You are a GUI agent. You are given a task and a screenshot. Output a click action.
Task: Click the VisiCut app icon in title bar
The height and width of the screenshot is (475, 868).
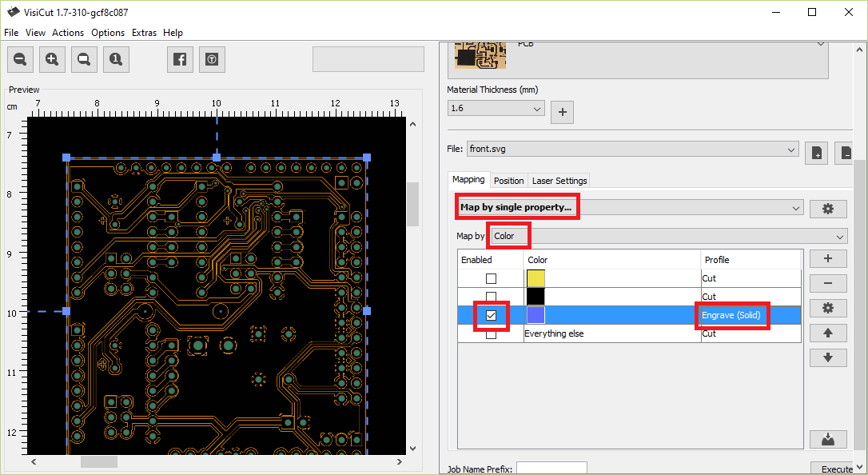pos(14,12)
